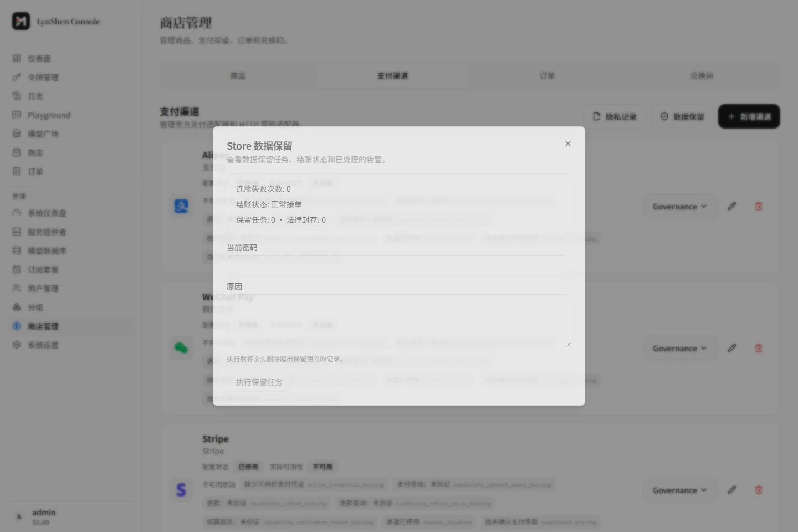The image size is (798, 532).
Task: Open the 订单 icon in the sidebar top section
Action: pyautogui.click(x=17, y=171)
